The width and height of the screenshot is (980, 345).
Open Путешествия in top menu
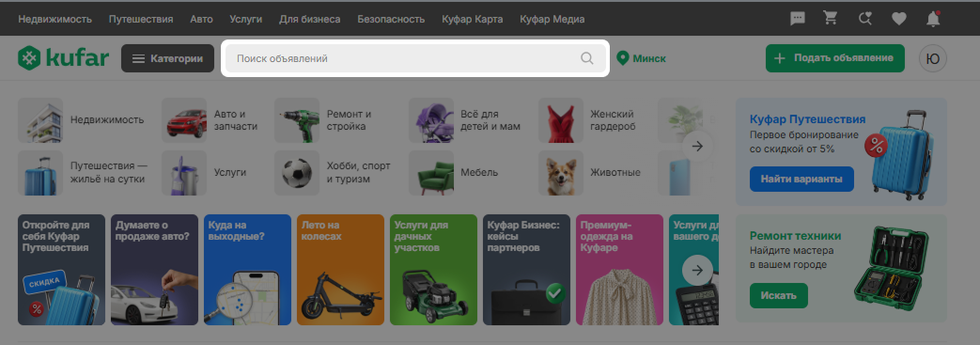tap(141, 19)
